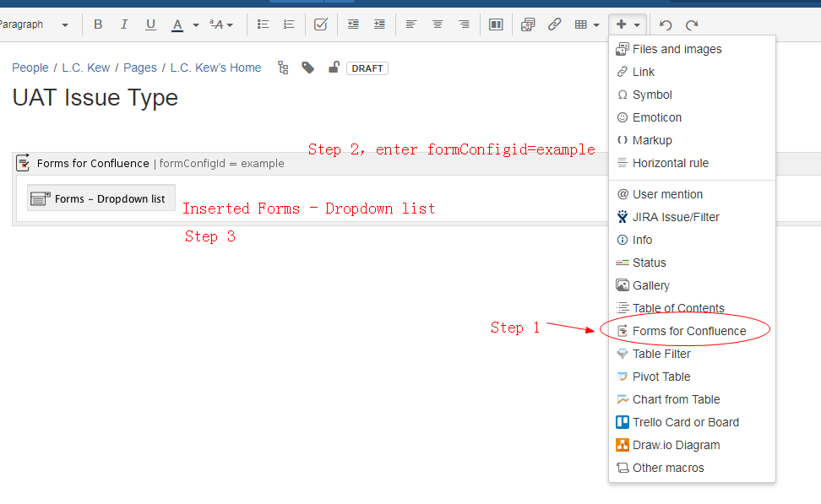Image resolution: width=821 pixels, height=504 pixels.
Task: Insert Trello Card or Board macro
Action: coord(692,422)
